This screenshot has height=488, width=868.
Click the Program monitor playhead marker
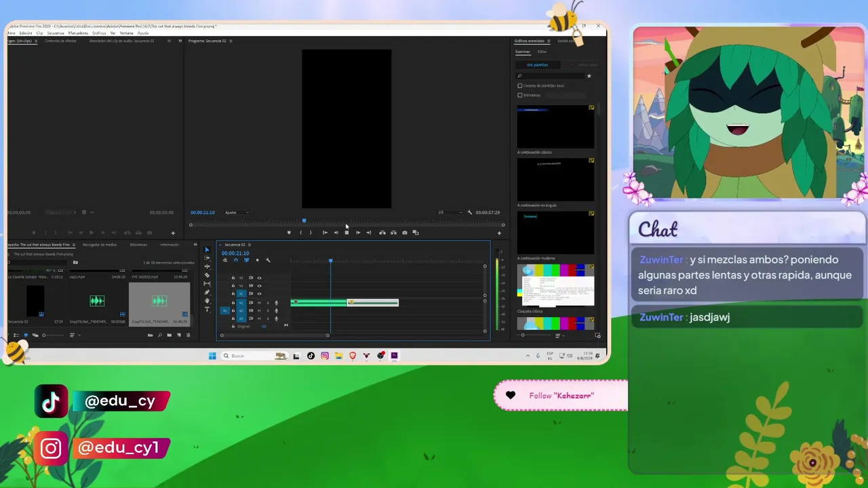304,220
